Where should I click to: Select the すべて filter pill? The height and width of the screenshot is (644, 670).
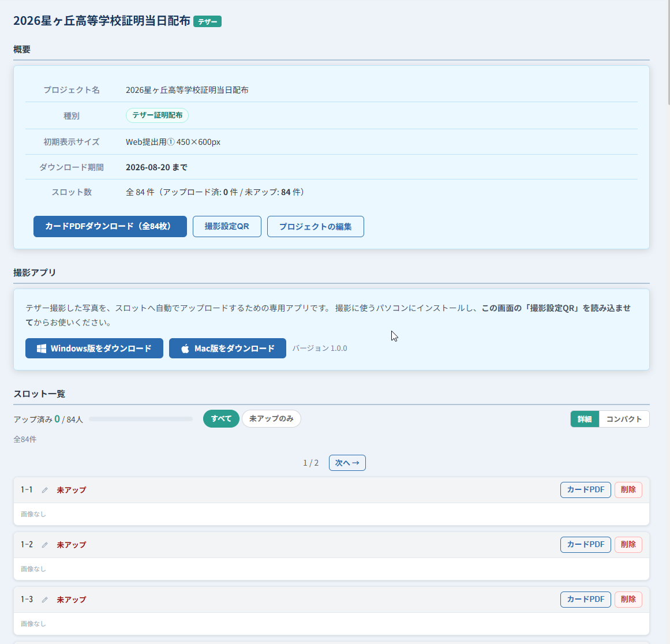[x=221, y=419]
